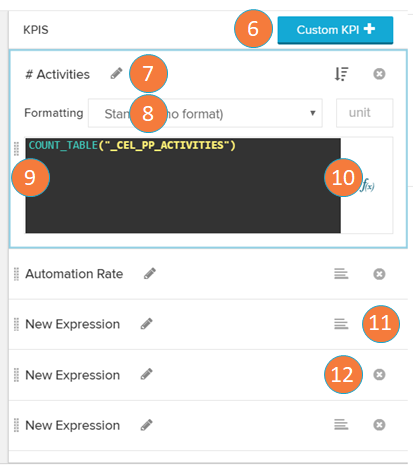Image resolution: width=413 pixels, height=469 pixels.
Task: Click inside the COUNT_TABLE formula editor
Action: coord(183,185)
